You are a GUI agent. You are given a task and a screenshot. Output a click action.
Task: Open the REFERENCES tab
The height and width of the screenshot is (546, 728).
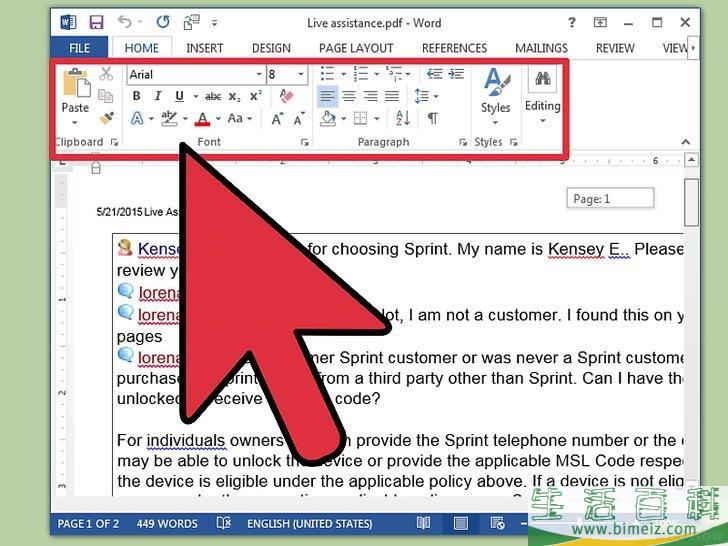tap(455, 48)
